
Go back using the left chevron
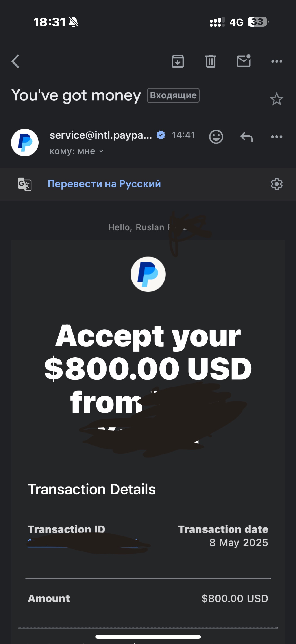15,61
